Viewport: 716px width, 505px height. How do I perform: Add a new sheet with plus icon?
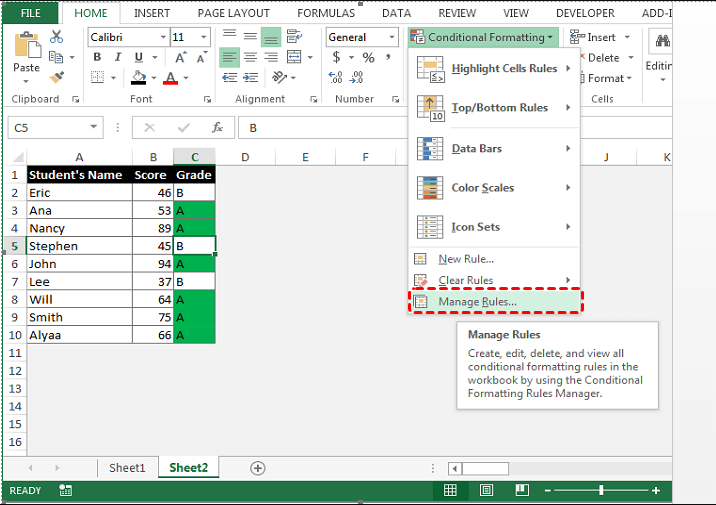pyautogui.click(x=258, y=468)
